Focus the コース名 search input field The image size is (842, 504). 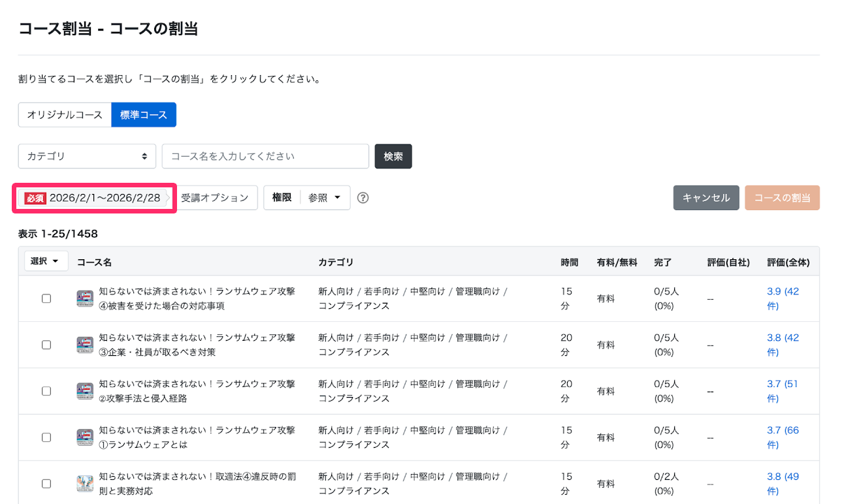[x=266, y=156]
